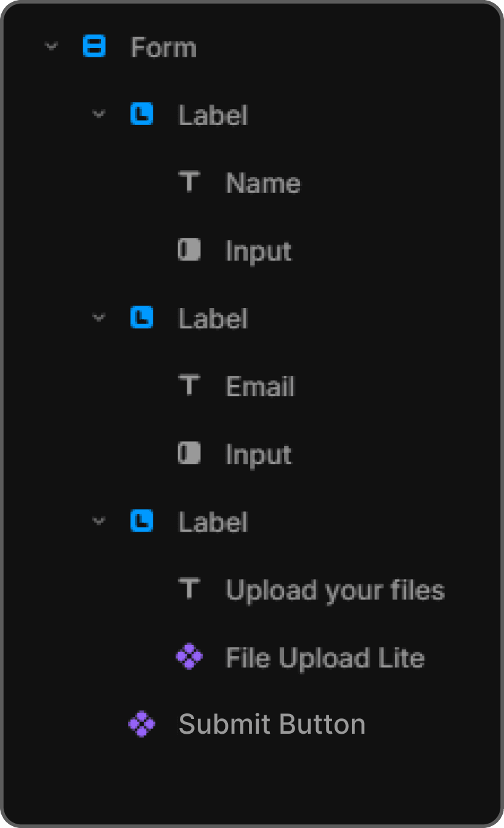This screenshot has width=504, height=828.
Task: Click the Form element icon
Action: [x=95, y=47]
